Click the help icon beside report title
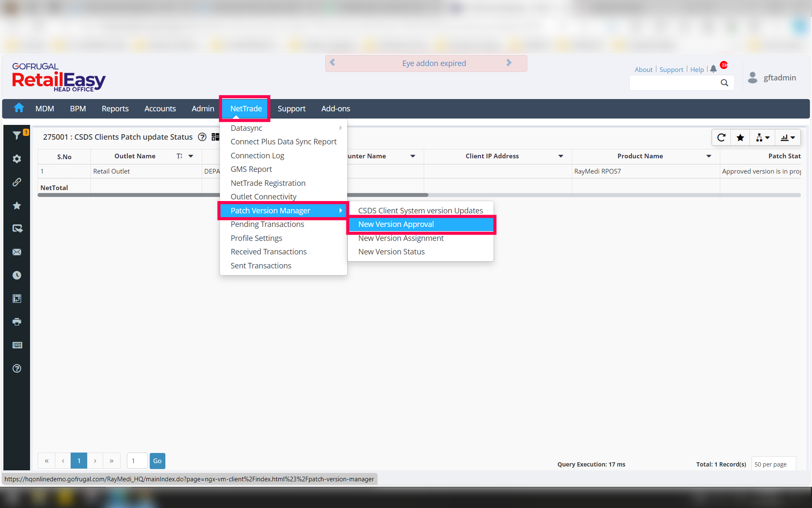The width and height of the screenshot is (812, 508). point(202,137)
